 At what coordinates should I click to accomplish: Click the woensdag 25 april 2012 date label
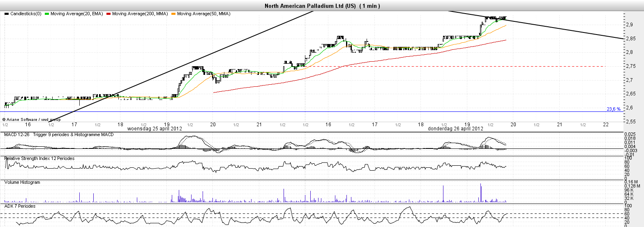click(155, 128)
